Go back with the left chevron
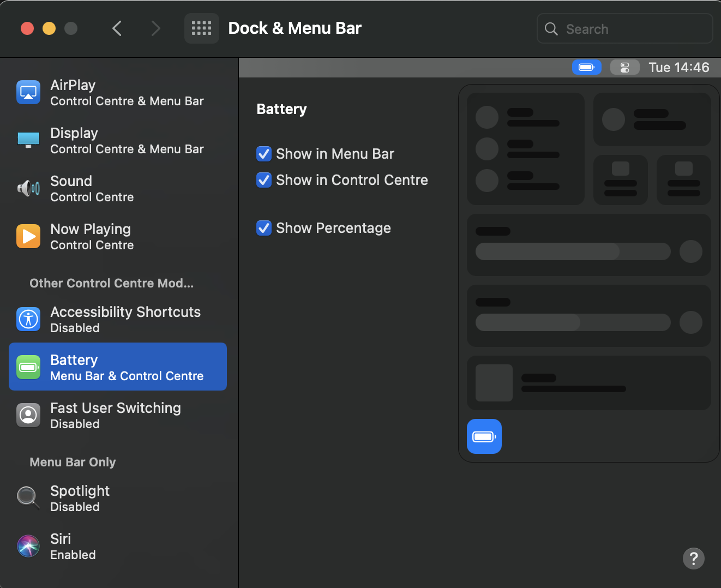 (117, 28)
